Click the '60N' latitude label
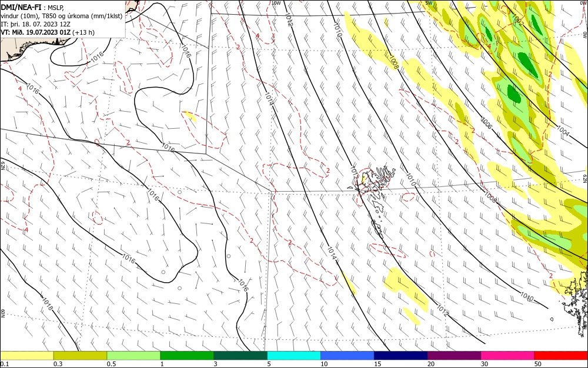 [2, 313]
